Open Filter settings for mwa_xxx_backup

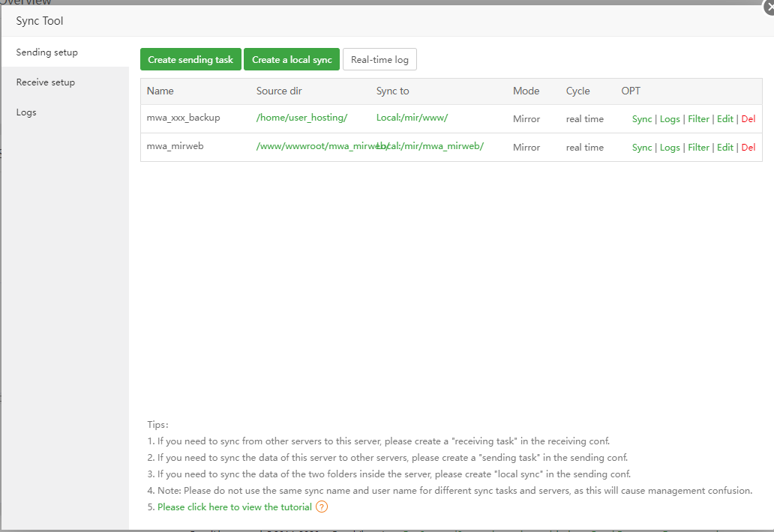pos(698,118)
